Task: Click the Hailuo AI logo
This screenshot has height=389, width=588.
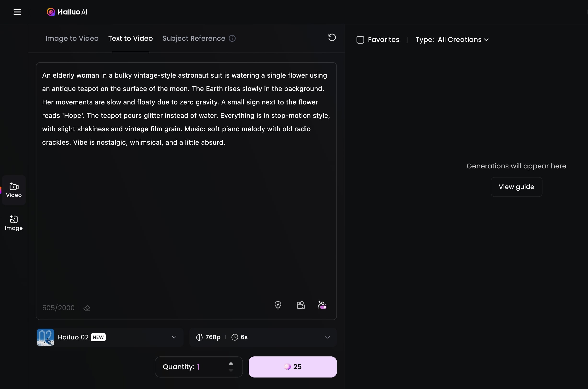Action: (67, 12)
